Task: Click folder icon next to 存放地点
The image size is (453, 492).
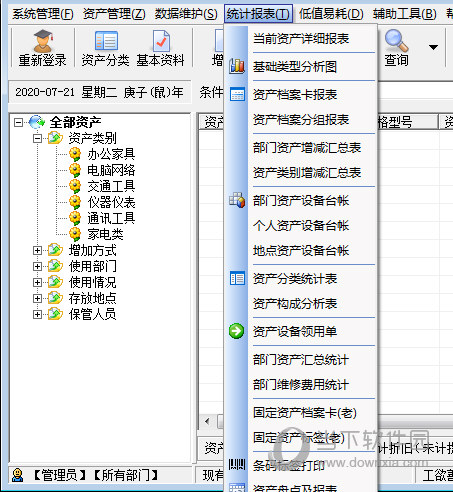Action: 55,298
